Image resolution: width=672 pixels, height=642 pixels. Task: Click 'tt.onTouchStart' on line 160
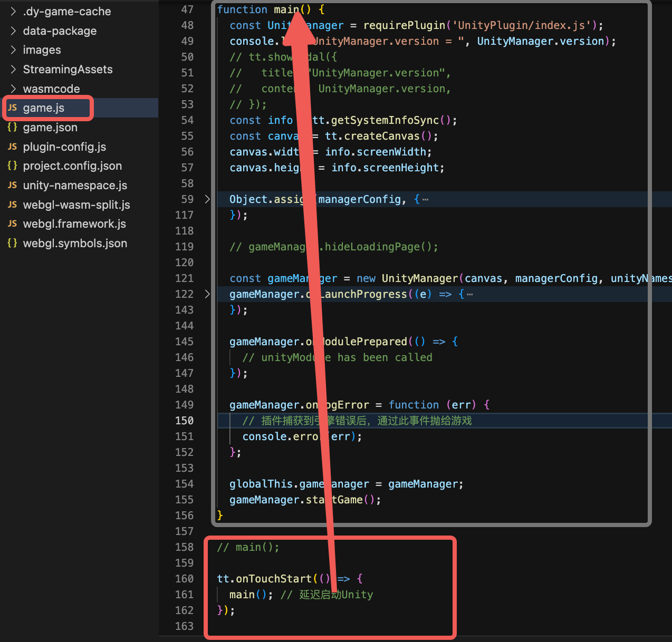264,579
